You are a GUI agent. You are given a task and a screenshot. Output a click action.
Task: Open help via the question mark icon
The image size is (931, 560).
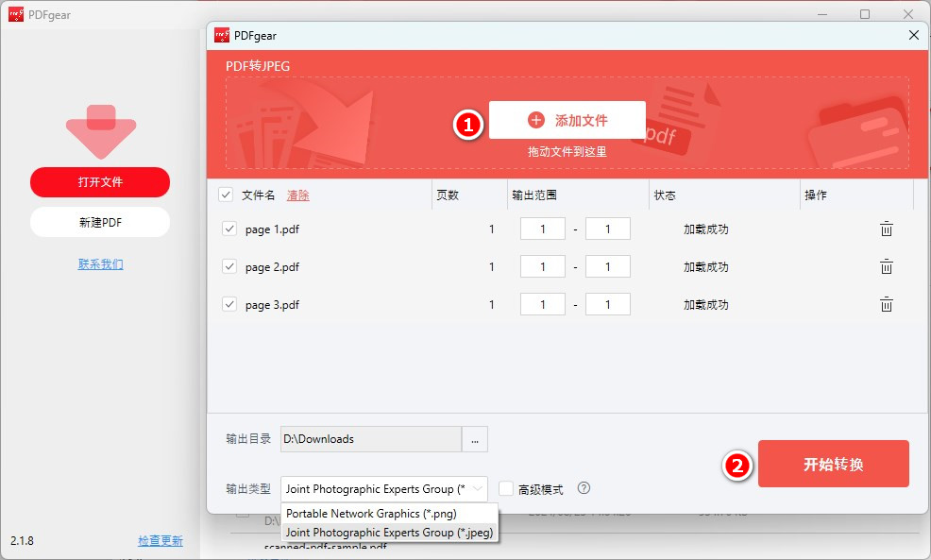pyautogui.click(x=584, y=488)
